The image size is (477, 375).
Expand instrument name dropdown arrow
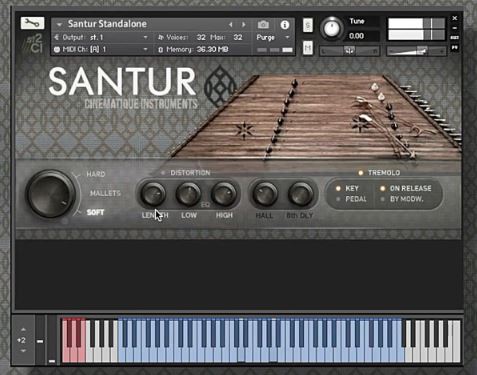(59, 24)
